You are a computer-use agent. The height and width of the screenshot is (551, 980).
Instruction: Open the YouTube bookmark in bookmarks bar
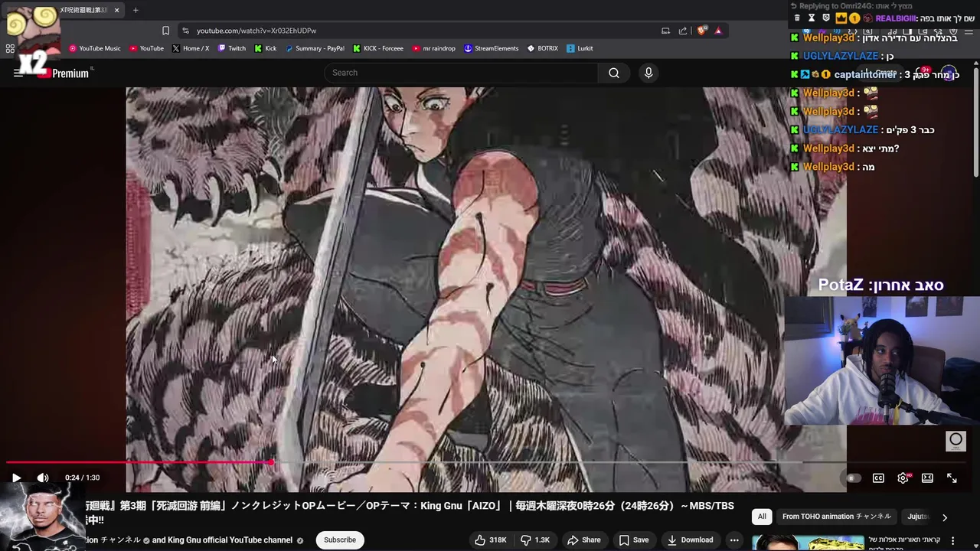[146, 48]
